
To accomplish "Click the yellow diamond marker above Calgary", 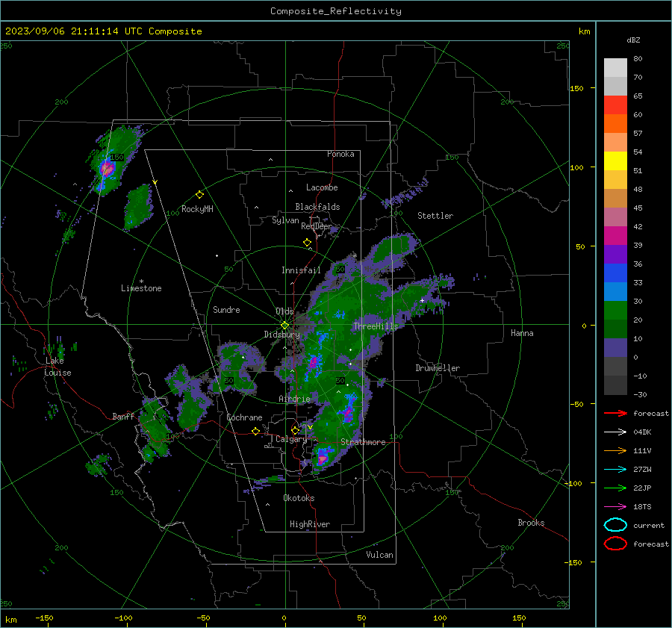I will [295, 430].
